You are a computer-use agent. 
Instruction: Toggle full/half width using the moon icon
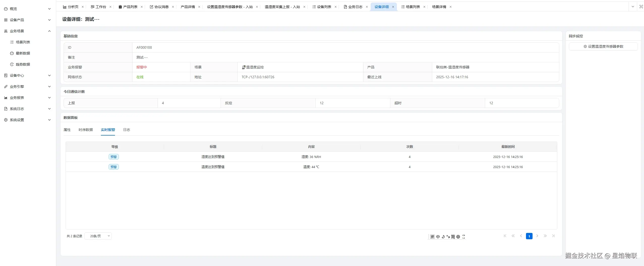point(443,236)
